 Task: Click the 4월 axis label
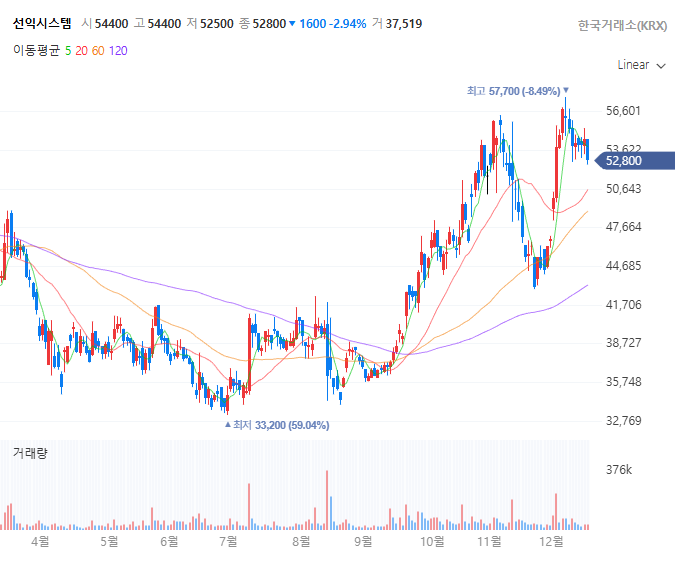[x=40, y=541]
